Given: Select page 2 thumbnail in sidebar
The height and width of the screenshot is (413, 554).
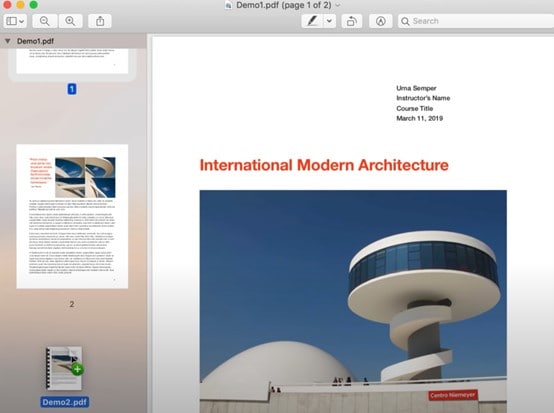Looking at the screenshot, I should 72,216.
